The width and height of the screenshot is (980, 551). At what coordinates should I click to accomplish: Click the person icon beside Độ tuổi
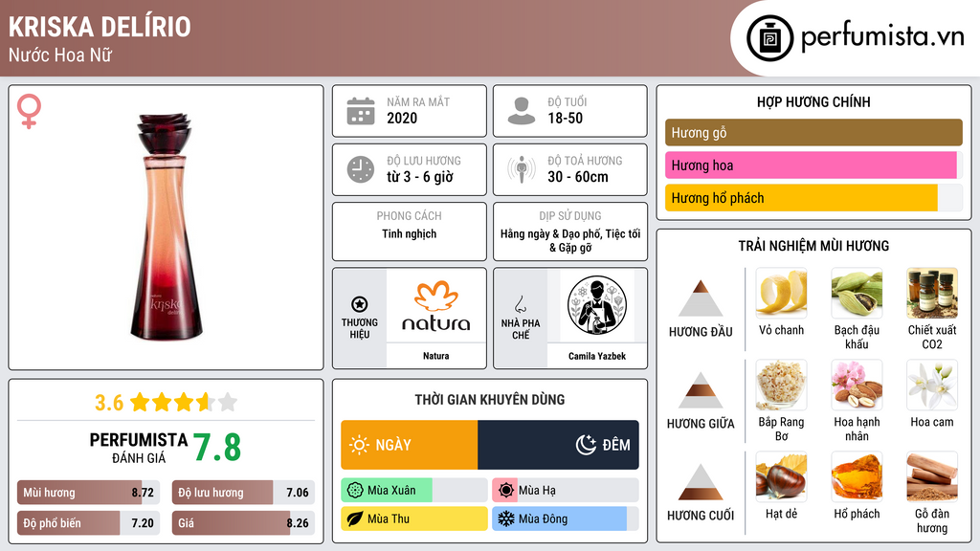[x=522, y=111]
